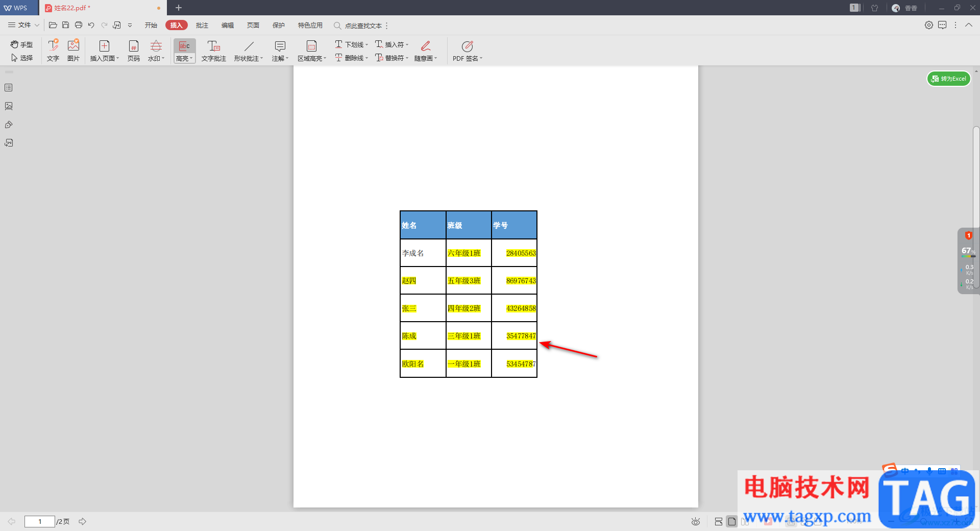Switch to two-page view
The image size is (980, 531).
745,521
